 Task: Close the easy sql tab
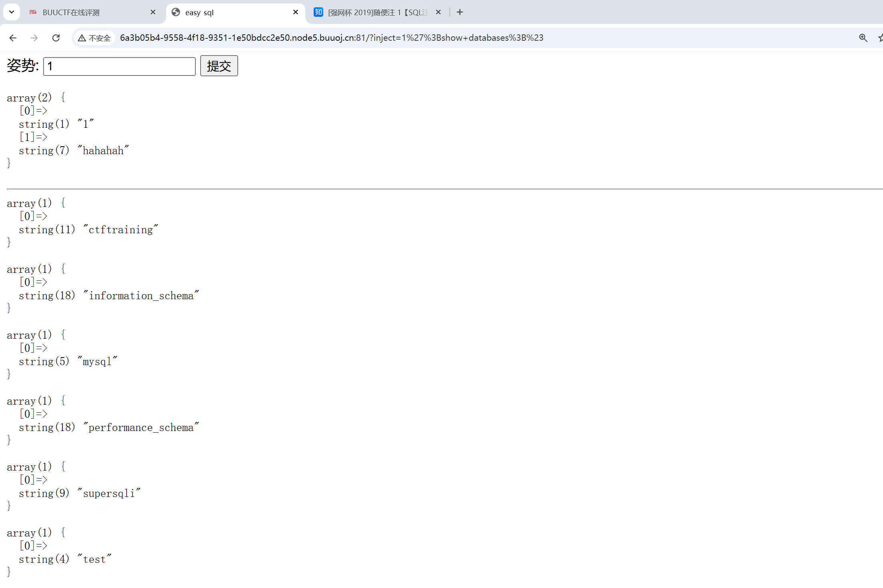click(296, 12)
